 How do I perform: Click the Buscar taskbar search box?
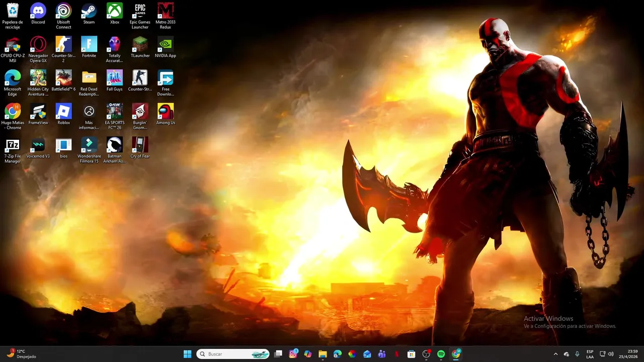(x=233, y=354)
